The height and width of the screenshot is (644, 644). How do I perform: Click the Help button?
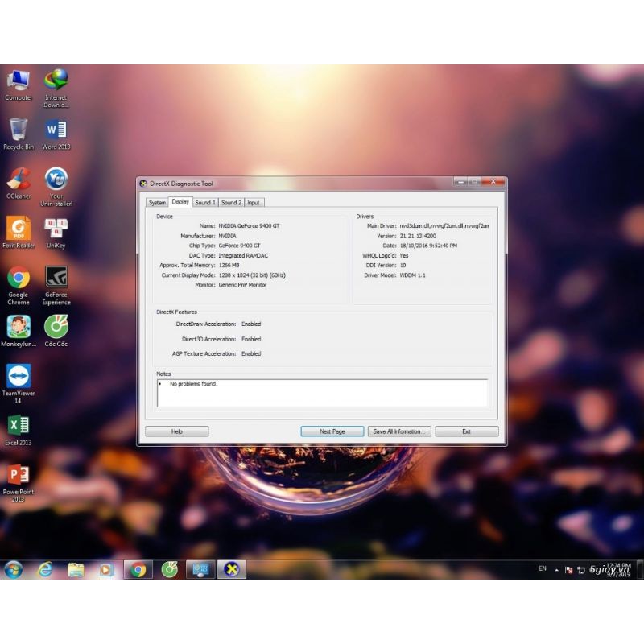point(177,431)
